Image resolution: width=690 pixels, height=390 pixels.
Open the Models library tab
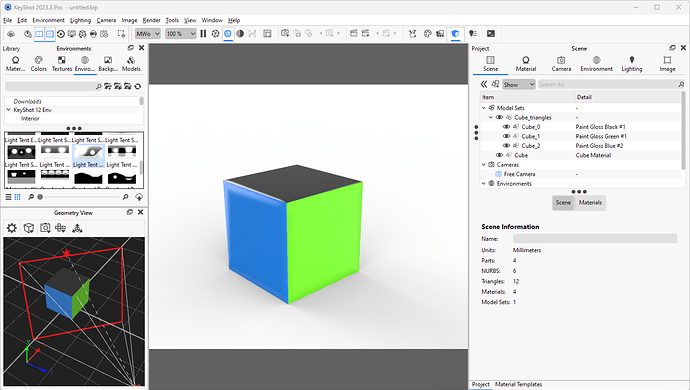point(131,63)
